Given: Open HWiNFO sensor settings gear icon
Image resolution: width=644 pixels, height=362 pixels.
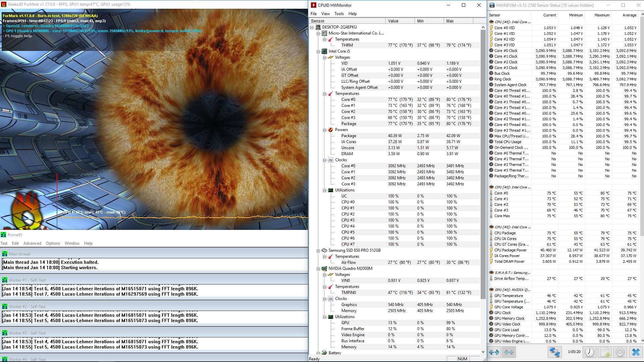Looking at the screenshot, I should (620, 352).
